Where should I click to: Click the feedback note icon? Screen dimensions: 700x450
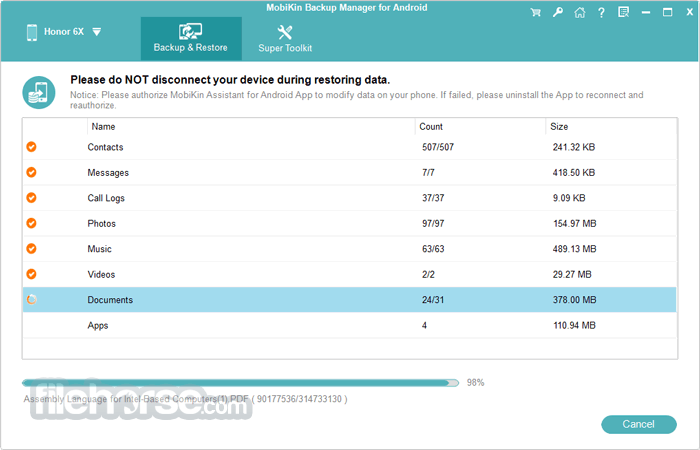coord(624,12)
